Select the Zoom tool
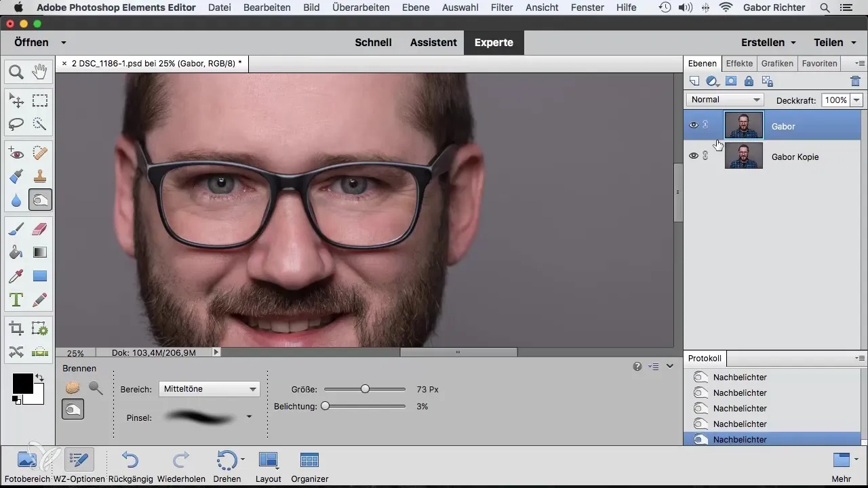 pyautogui.click(x=16, y=71)
